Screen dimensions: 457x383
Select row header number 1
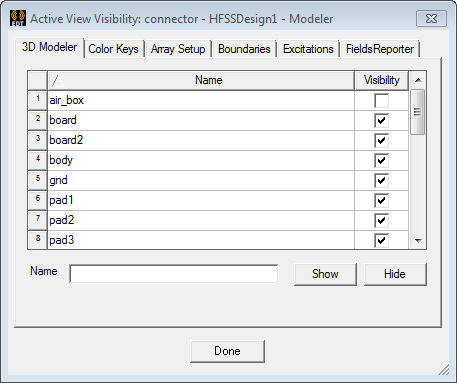tap(38, 100)
